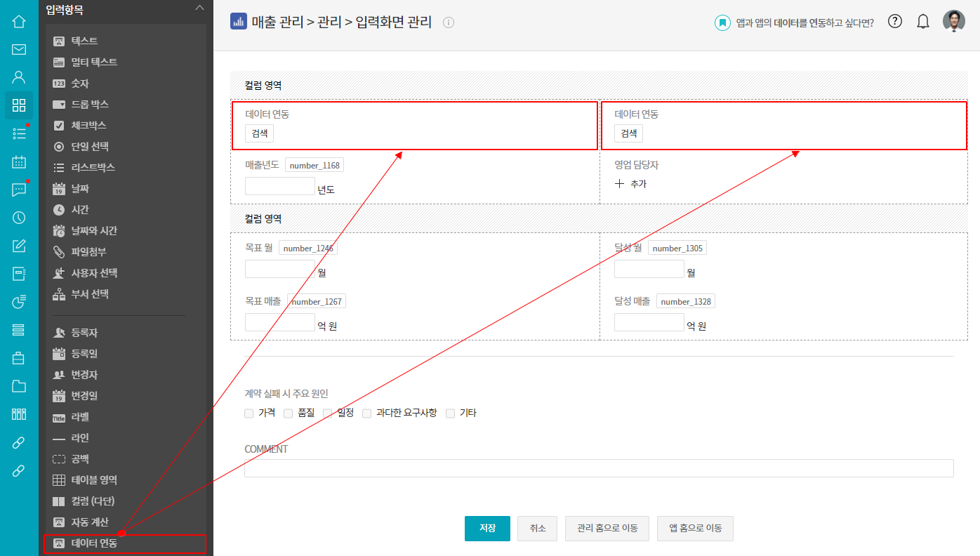The width and height of the screenshot is (980, 556).
Task: Collapse the 입력항목 panel chevron
Action: [x=199, y=8]
